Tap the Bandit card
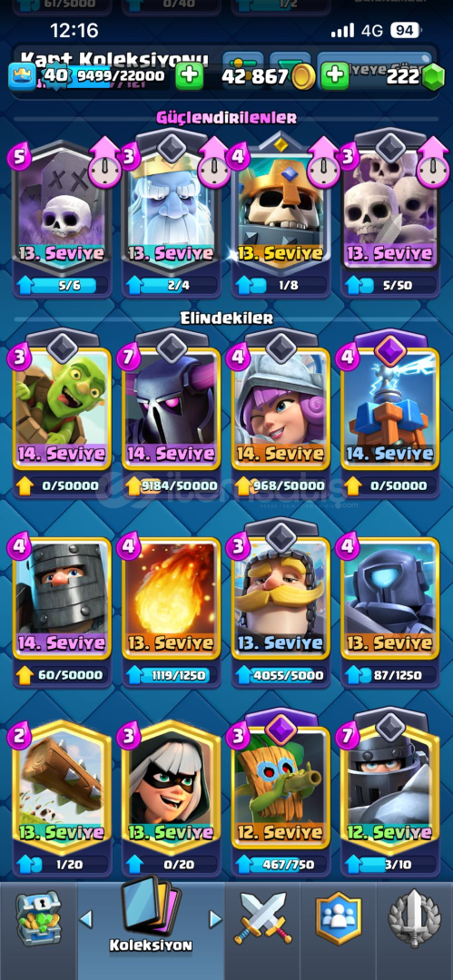The image size is (453, 980). tap(172, 786)
